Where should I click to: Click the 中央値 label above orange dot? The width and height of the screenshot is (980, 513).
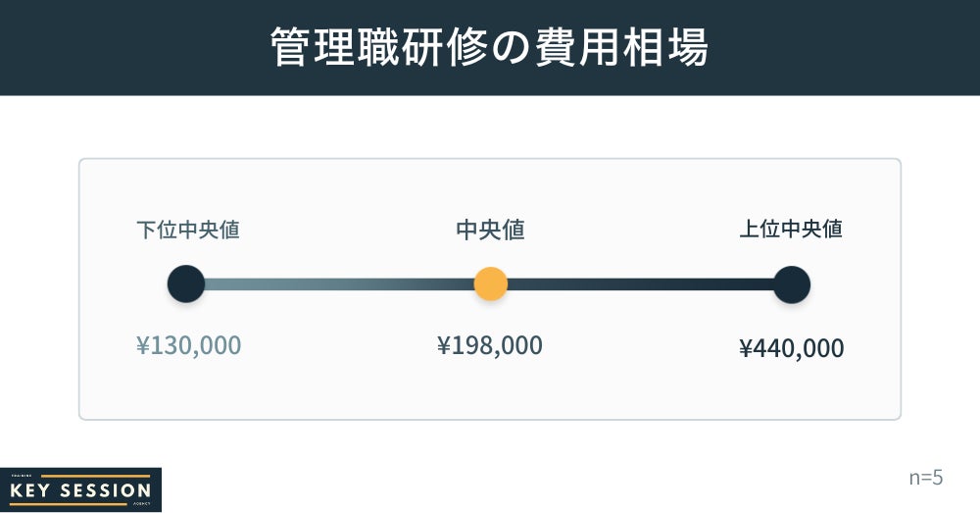(x=490, y=231)
